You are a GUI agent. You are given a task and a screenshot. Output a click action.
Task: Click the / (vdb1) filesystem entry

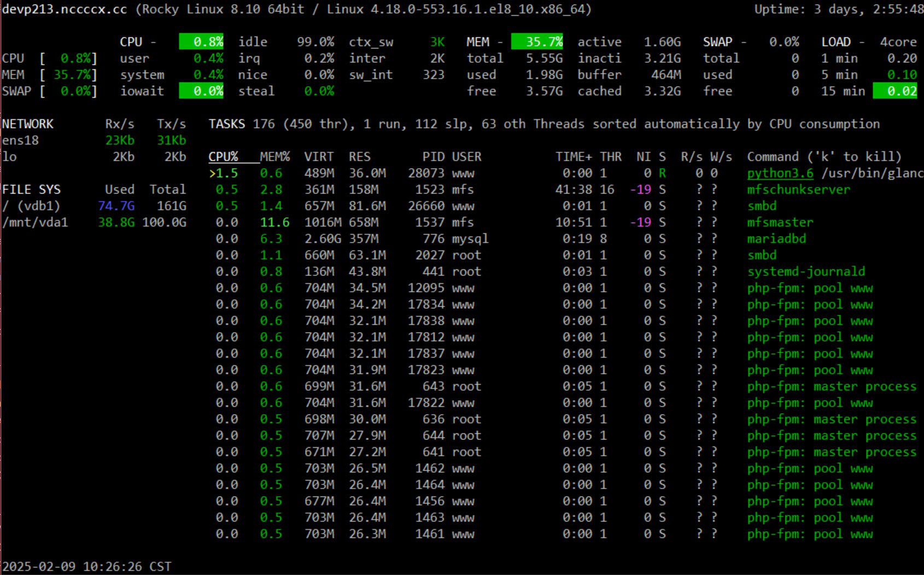tap(31, 206)
